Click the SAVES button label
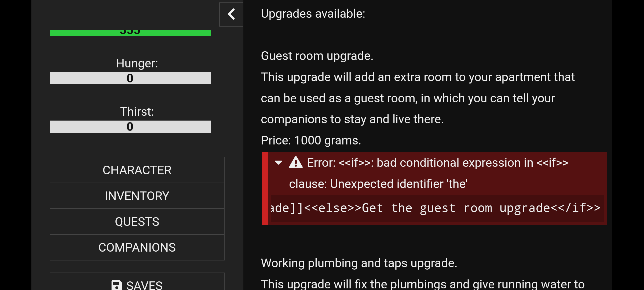 pyautogui.click(x=144, y=285)
